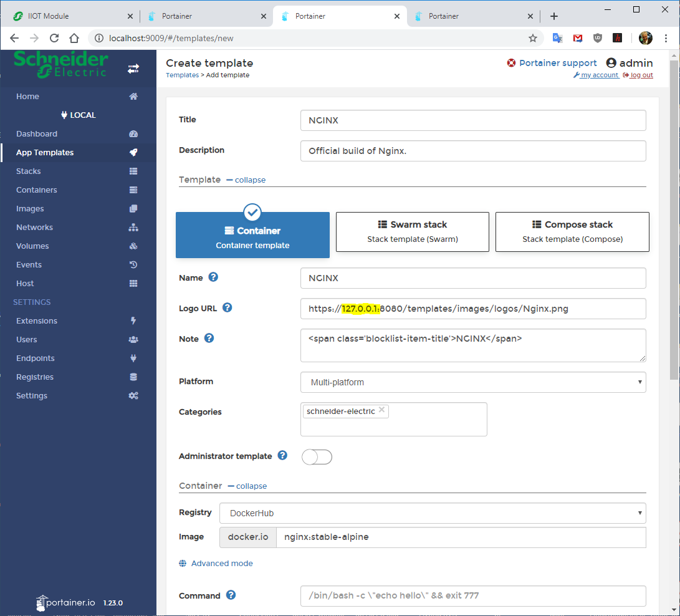Open the Gmail extension icon
Screen dimensions: 680x616
pyautogui.click(x=577, y=38)
